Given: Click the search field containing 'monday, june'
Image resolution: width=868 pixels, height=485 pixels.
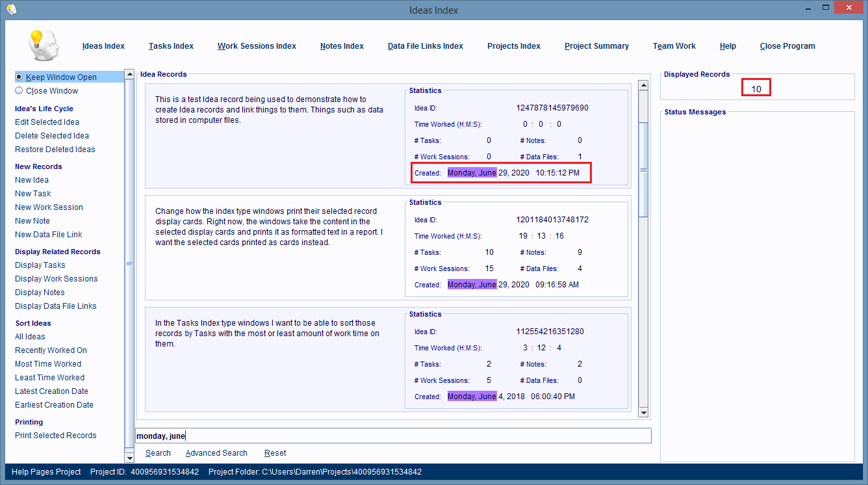Looking at the screenshot, I should coord(393,436).
